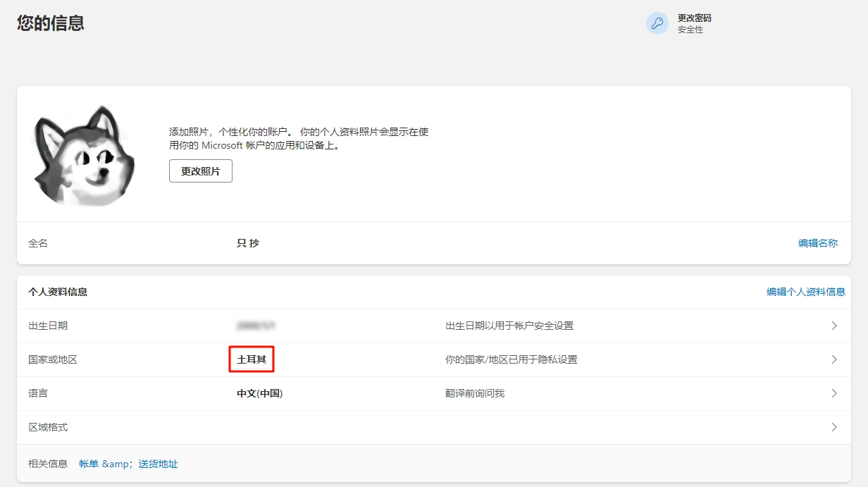Expand the 区域格式 row chevron

point(834,427)
